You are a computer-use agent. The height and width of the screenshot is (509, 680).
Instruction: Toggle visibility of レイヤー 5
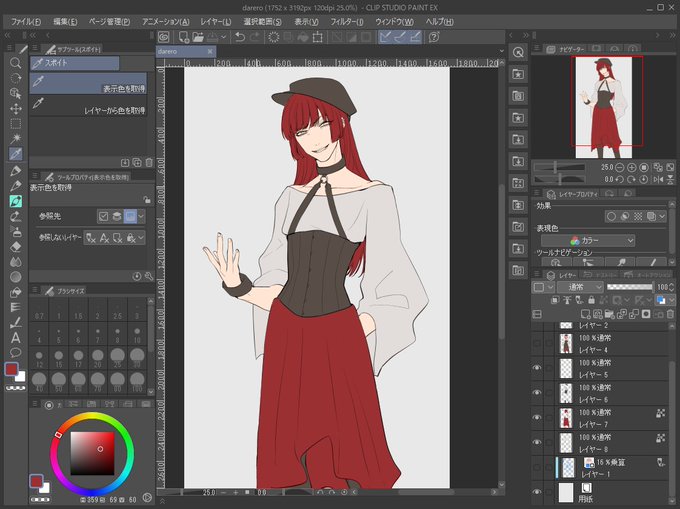tap(537, 368)
